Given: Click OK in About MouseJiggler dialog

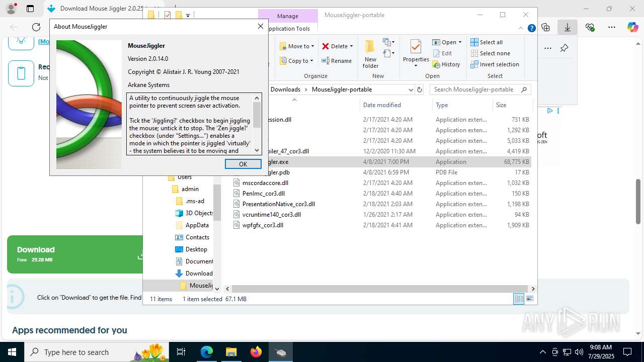Looking at the screenshot, I should tap(243, 164).
